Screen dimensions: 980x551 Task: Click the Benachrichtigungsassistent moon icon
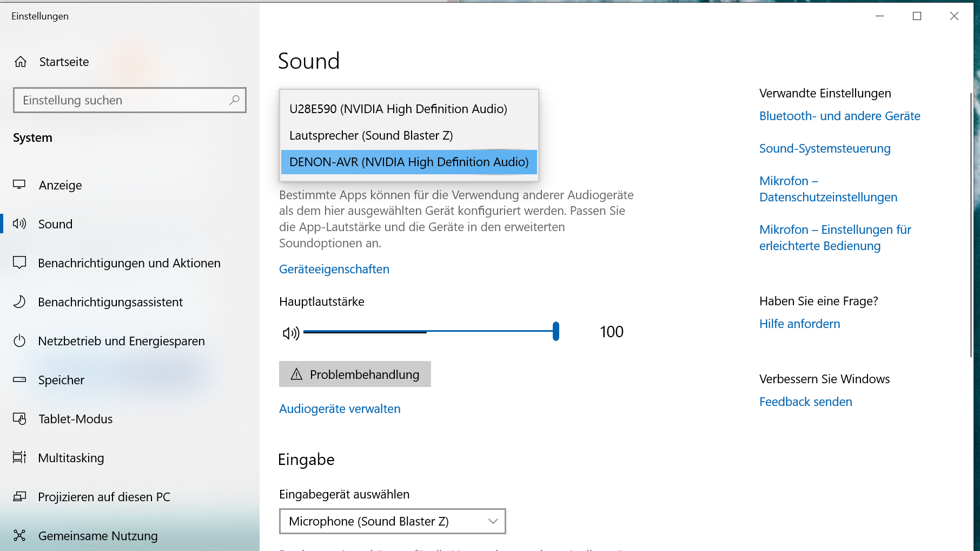[19, 301]
